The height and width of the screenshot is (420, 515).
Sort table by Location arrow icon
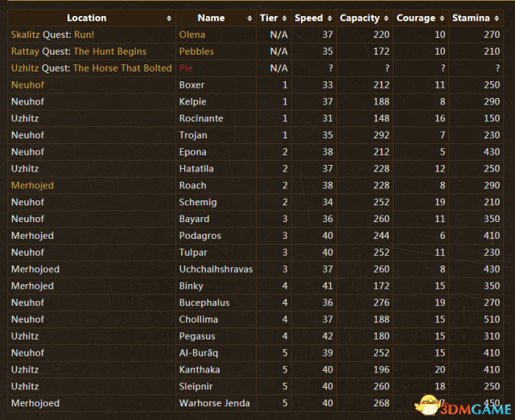169,19
